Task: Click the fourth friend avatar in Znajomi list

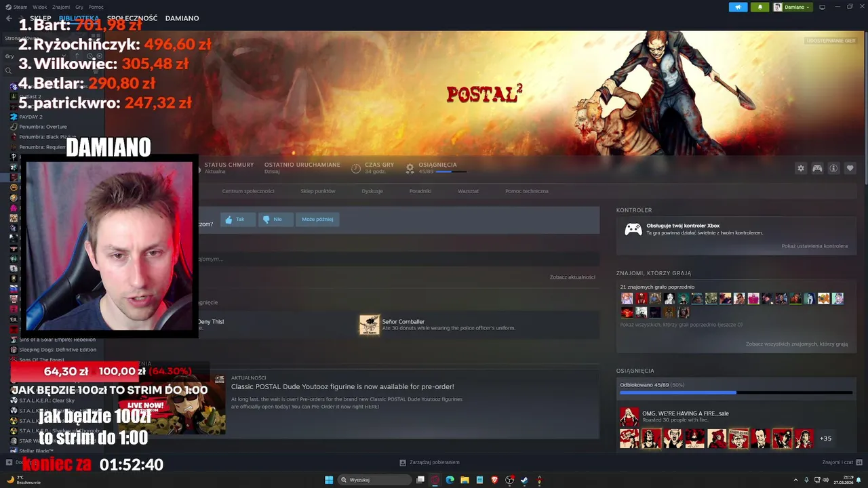Action: (669, 298)
